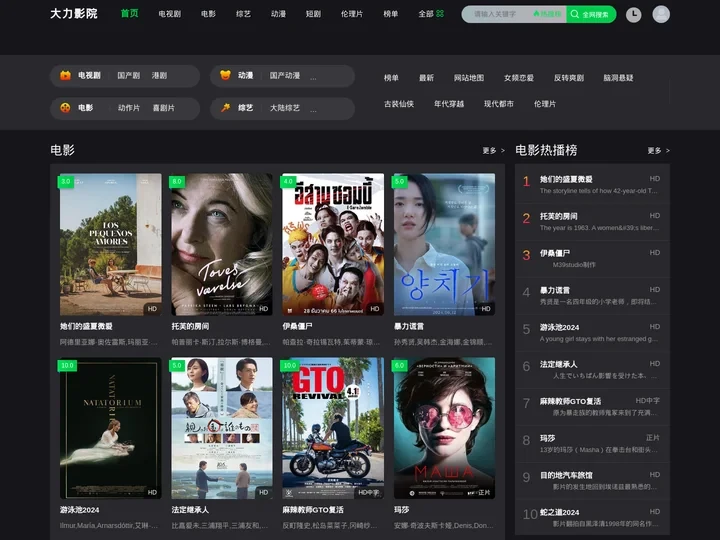The height and width of the screenshot is (540, 720).
Task: Open rank 2 托芙的房间 in hot list
Action: click(x=592, y=222)
